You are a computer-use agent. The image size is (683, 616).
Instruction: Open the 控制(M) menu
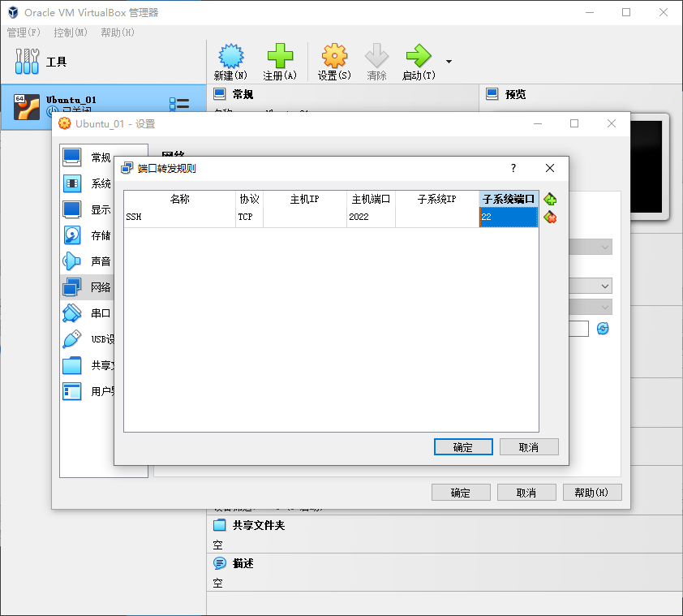(70, 32)
